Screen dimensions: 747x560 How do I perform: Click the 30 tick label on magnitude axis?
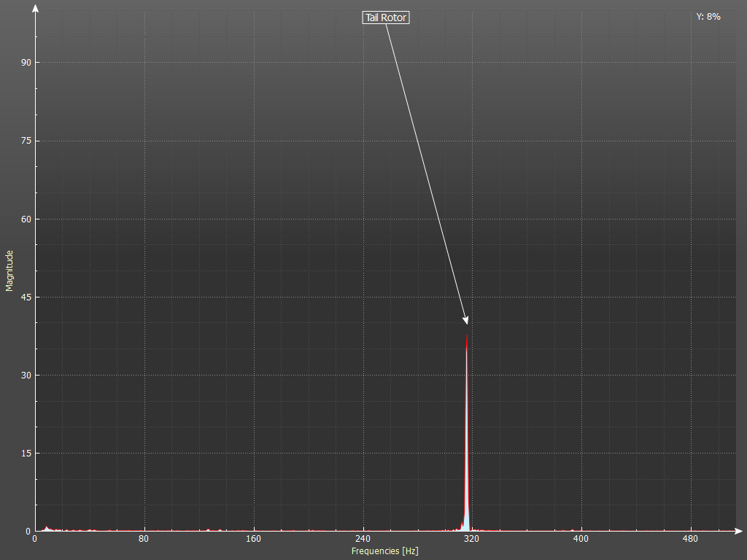(x=26, y=376)
